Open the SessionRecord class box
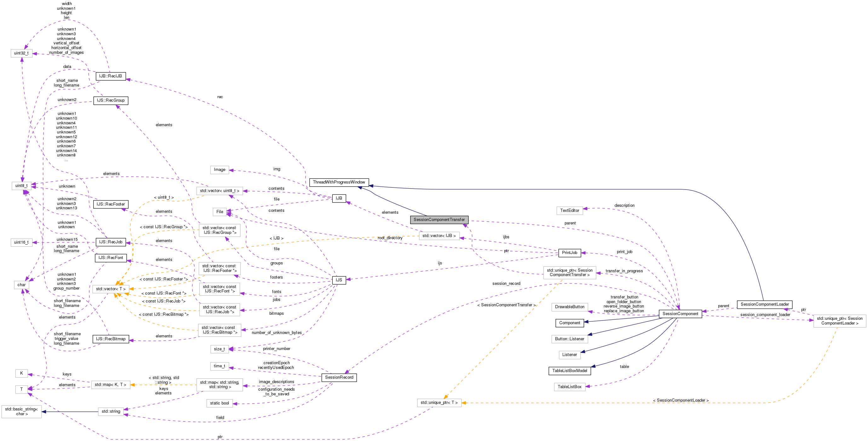 click(339, 377)
